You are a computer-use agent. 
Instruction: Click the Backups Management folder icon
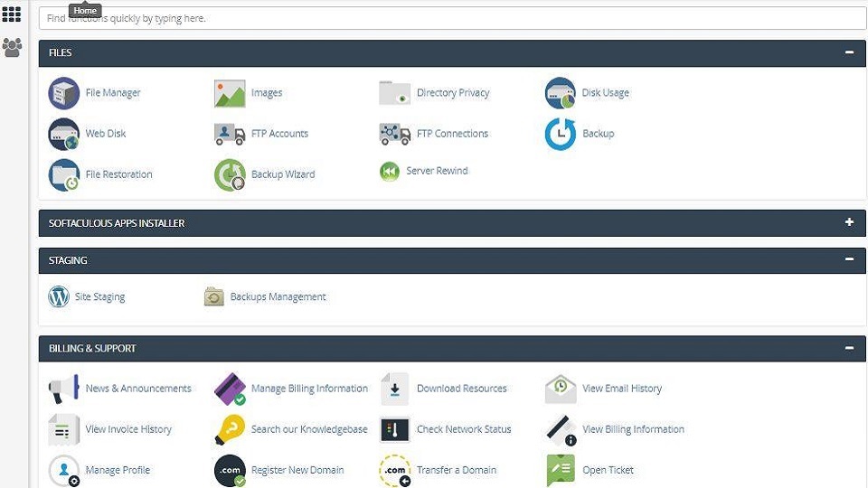pos(214,296)
